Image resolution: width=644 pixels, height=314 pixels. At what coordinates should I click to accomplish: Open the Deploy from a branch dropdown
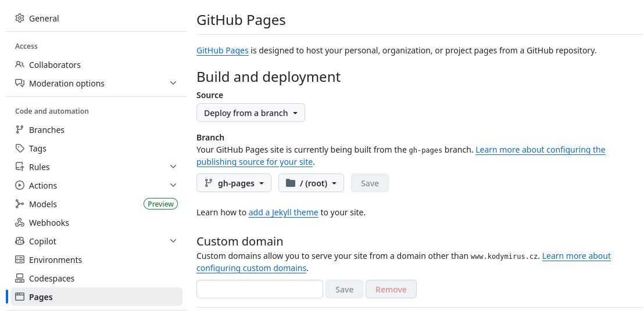click(x=251, y=113)
